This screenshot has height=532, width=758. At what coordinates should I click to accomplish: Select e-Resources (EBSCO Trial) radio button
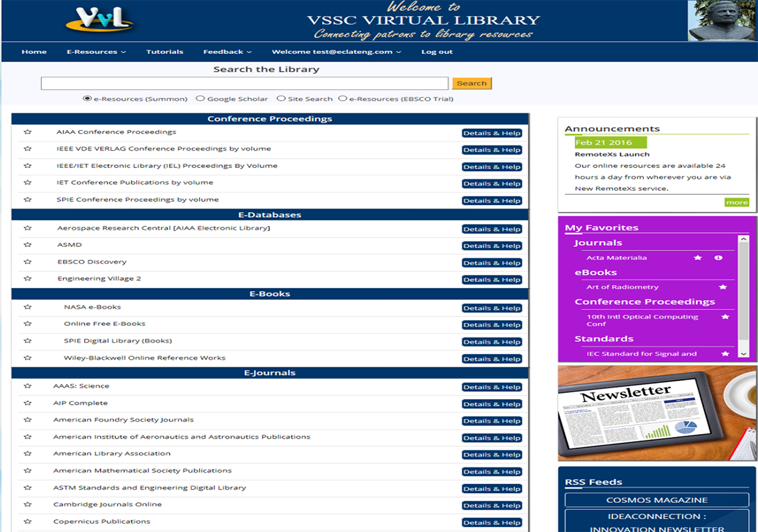pos(343,98)
